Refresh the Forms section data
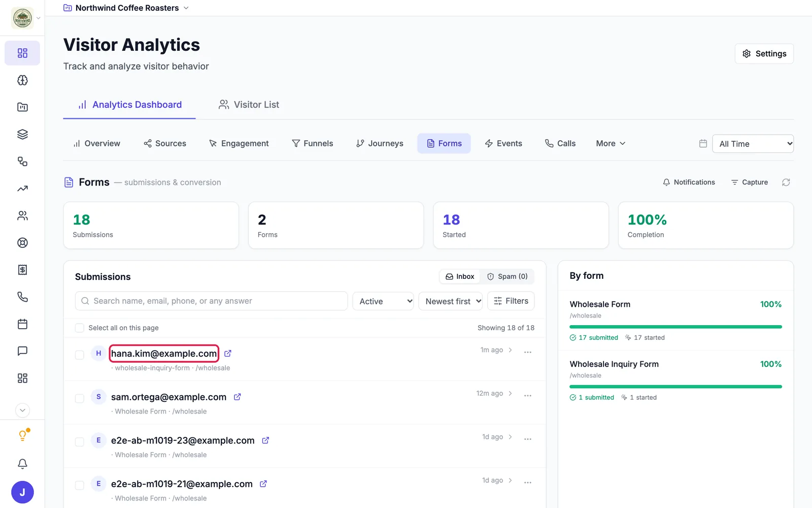The height and width of the screenshot is (508, 812). point(786,182)
